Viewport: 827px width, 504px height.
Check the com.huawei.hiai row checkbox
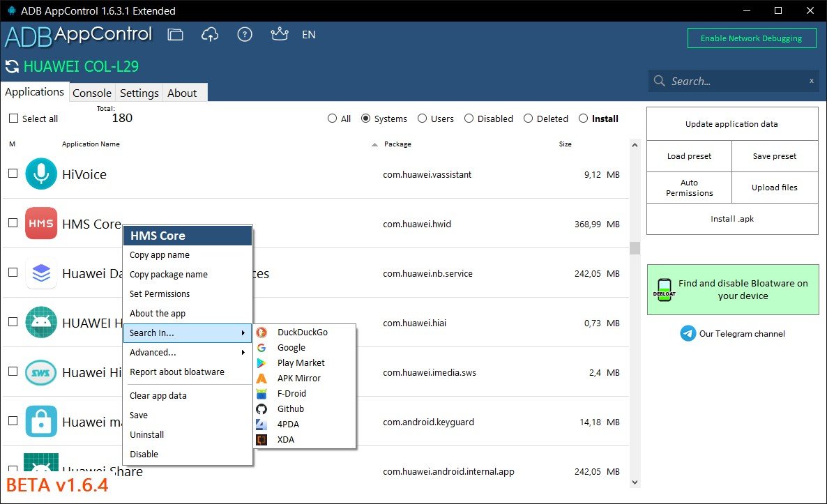pos(13,321)
